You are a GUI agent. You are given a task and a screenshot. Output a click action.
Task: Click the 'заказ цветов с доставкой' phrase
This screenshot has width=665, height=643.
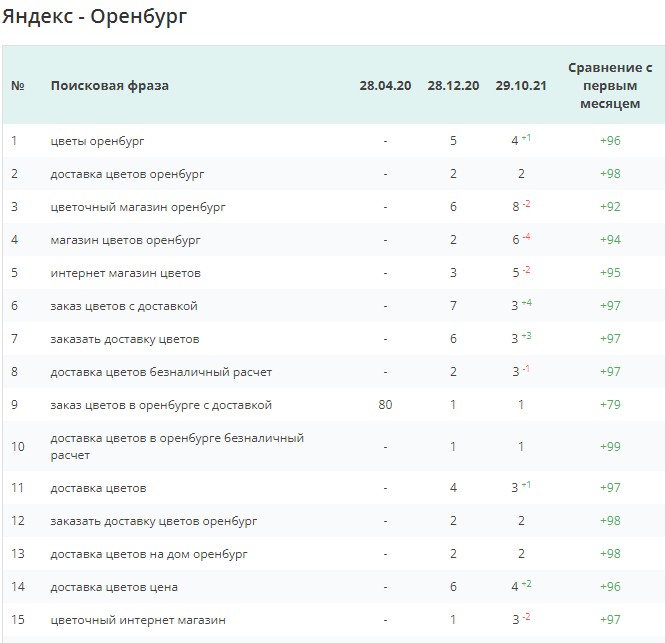(x=124, y=306)
